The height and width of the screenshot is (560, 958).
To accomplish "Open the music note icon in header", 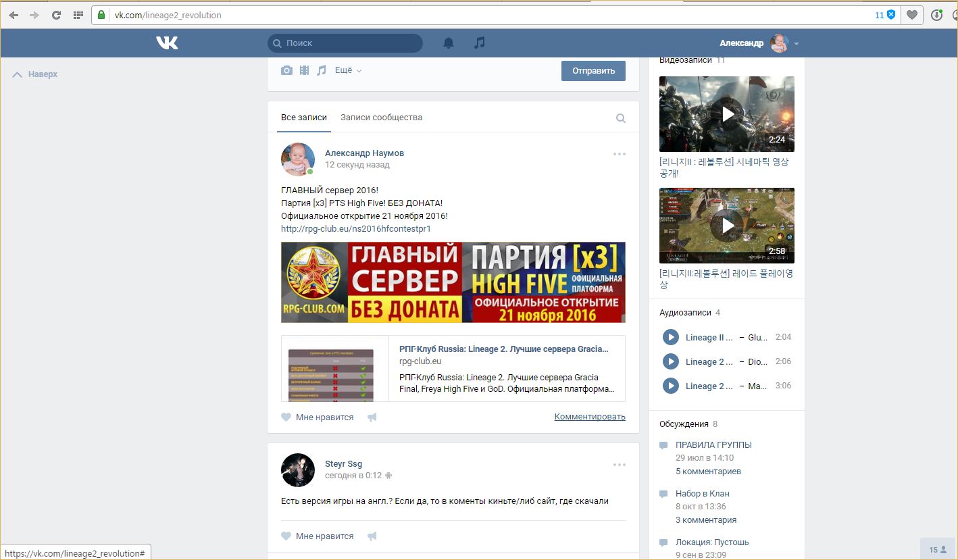I will pos(480,43).
